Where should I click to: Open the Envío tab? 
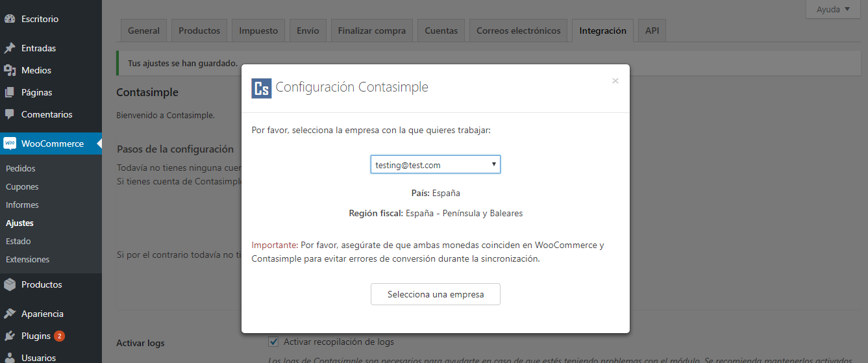click(x=308, y=31)
